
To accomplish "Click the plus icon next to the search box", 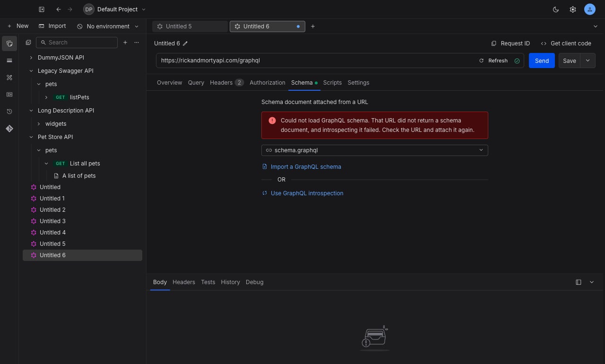I will click(125, 43).
